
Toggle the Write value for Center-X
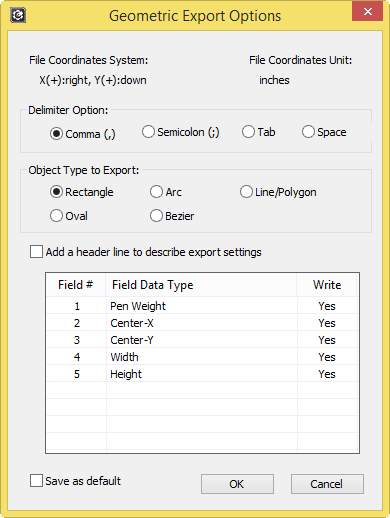327,323
